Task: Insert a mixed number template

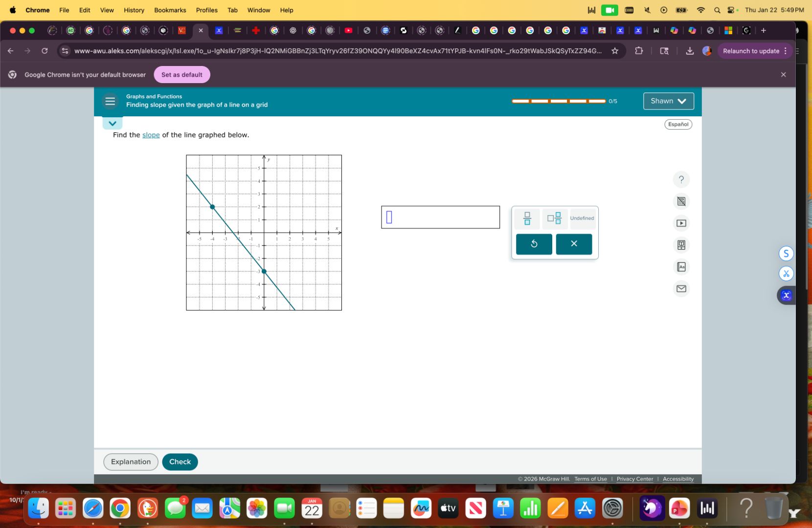Action: tap(554, 219)
